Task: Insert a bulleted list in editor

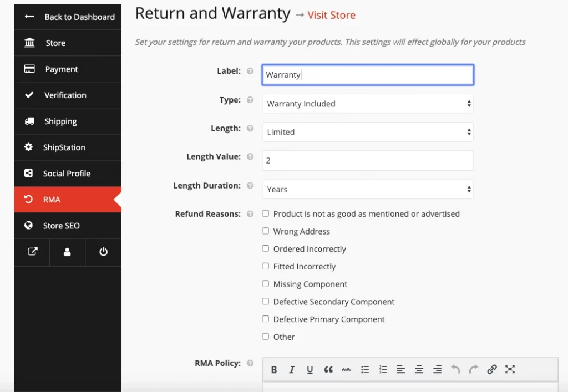Action: click(x=365, y=370)
